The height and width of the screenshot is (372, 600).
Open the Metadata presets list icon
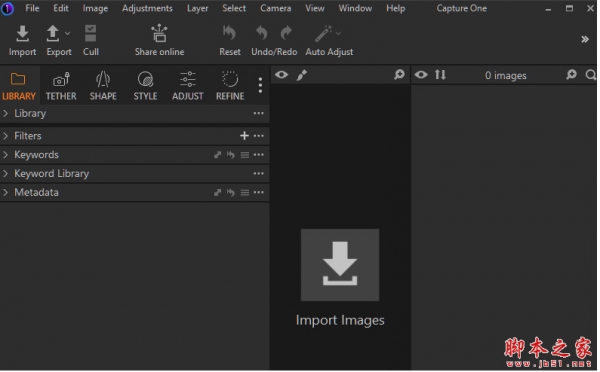(x=245, y=193)
